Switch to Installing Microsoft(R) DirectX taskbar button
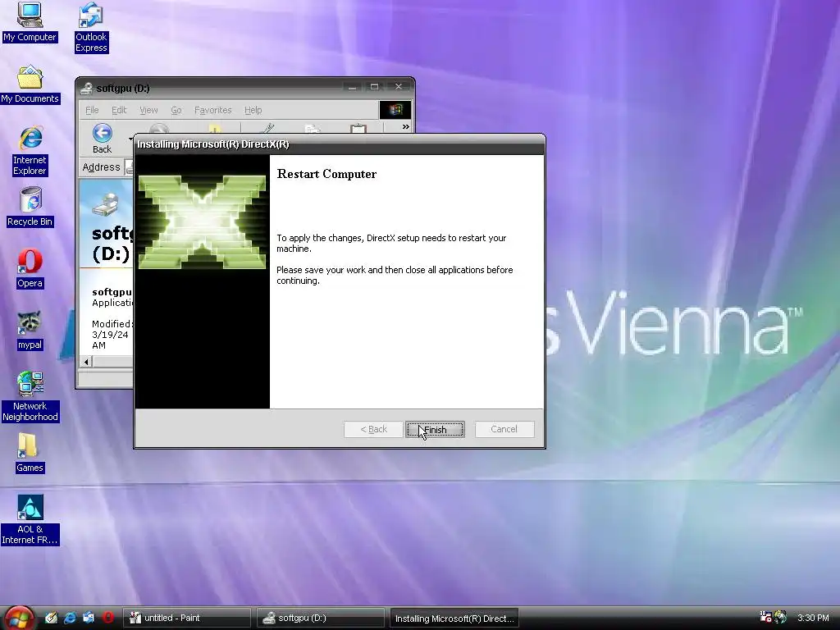 click(454, 618)
